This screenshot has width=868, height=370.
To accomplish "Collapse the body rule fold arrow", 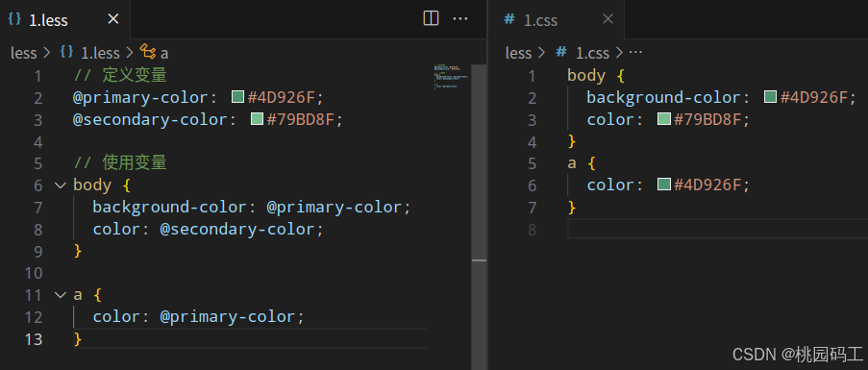I will [61, 185].
